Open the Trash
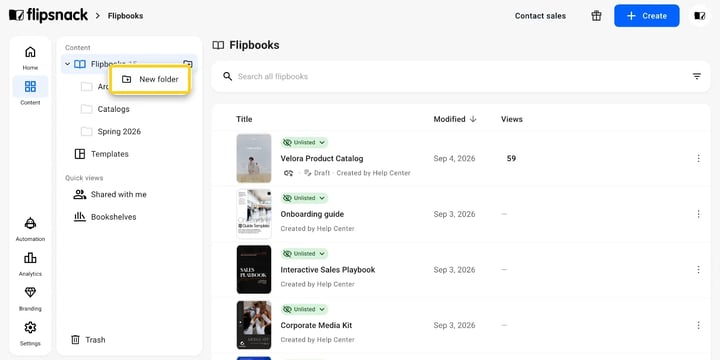This screenshot has width=720, height=360. tap(88, 340)
